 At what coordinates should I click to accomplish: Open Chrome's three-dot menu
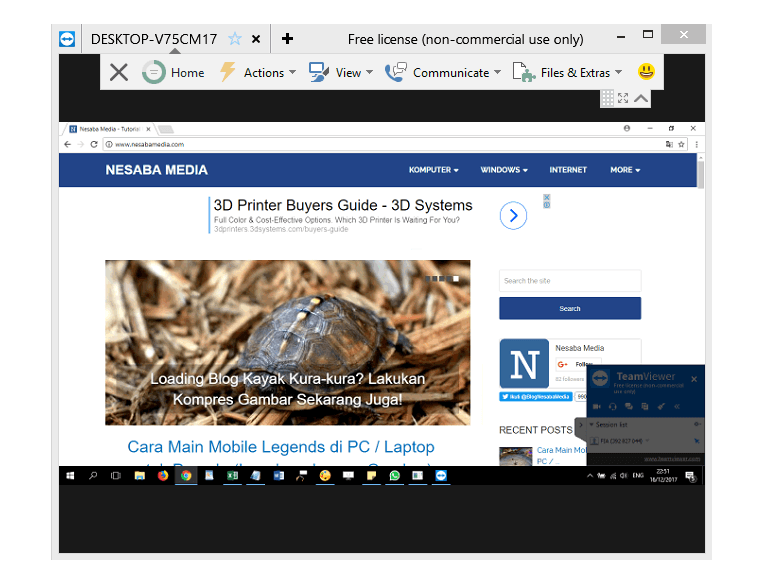(697, 144)
